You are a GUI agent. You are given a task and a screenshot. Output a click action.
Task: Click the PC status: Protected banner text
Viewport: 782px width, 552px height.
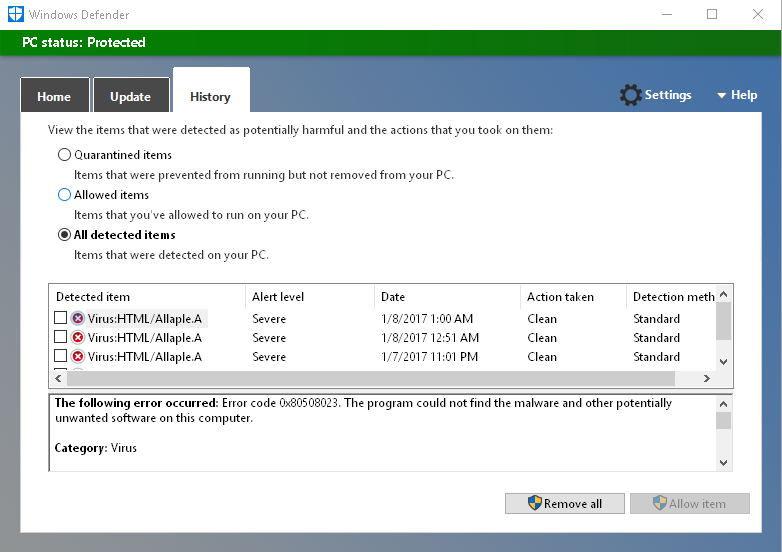pos(84,42)
